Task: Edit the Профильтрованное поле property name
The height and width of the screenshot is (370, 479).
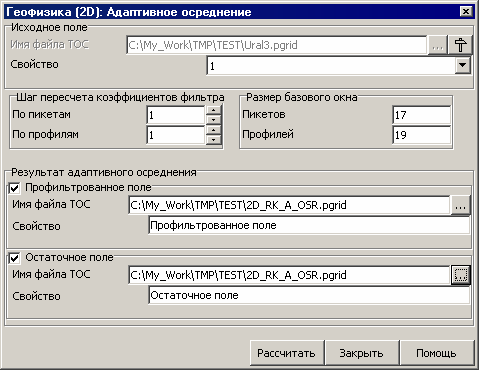Action: point(309,226)
